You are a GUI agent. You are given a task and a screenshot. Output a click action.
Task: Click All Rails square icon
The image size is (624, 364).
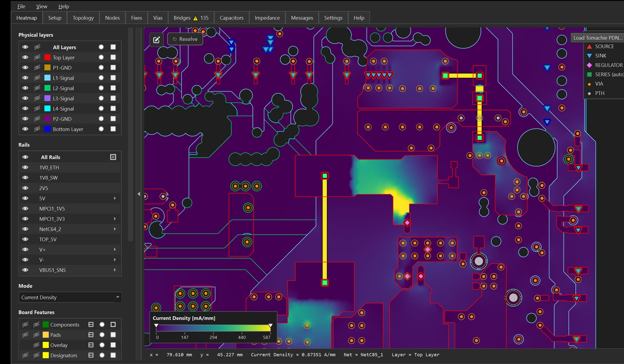click(113, 157)
